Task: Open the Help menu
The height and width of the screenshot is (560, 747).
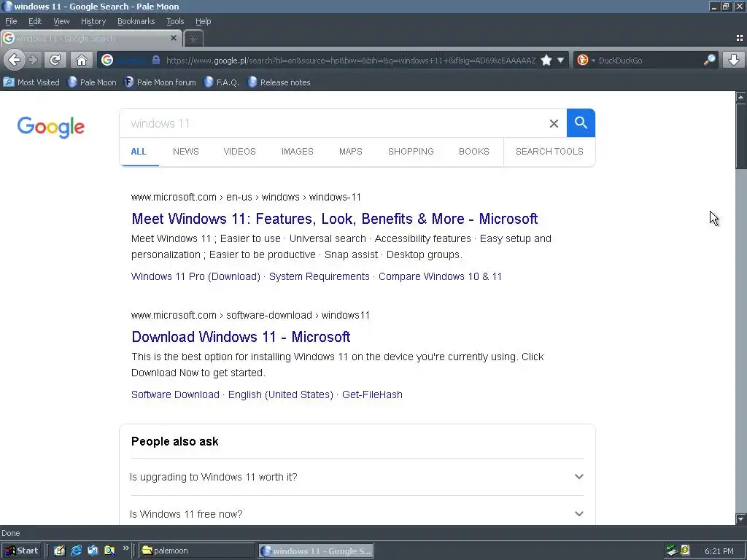Action: click(204, 21)
